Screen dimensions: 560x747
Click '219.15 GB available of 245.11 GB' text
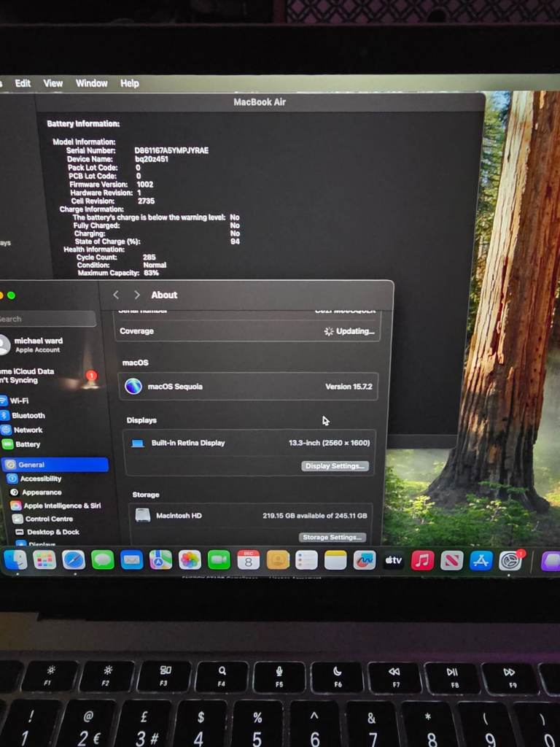[315, 516]
